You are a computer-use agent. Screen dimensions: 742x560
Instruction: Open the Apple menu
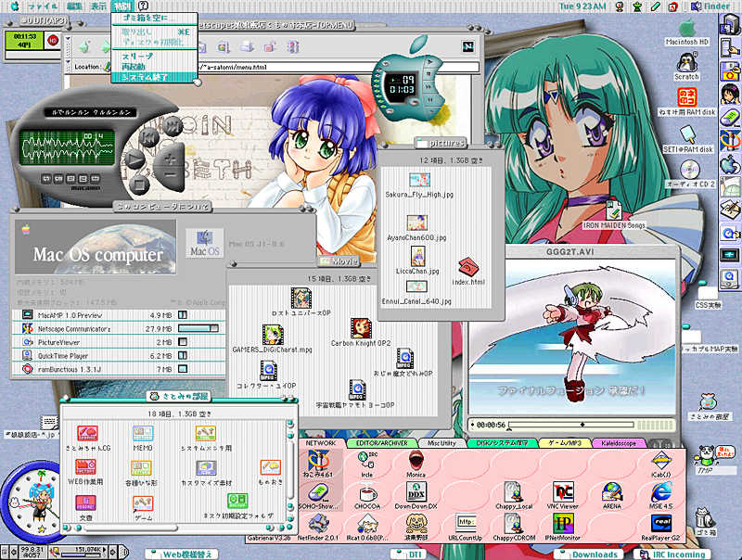click(x=15, y=6)
